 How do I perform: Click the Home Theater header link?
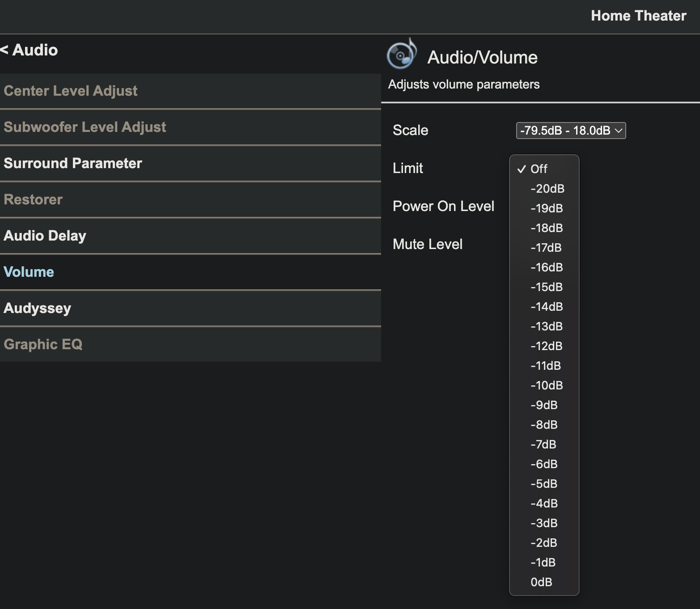click(x=638, y=16)
